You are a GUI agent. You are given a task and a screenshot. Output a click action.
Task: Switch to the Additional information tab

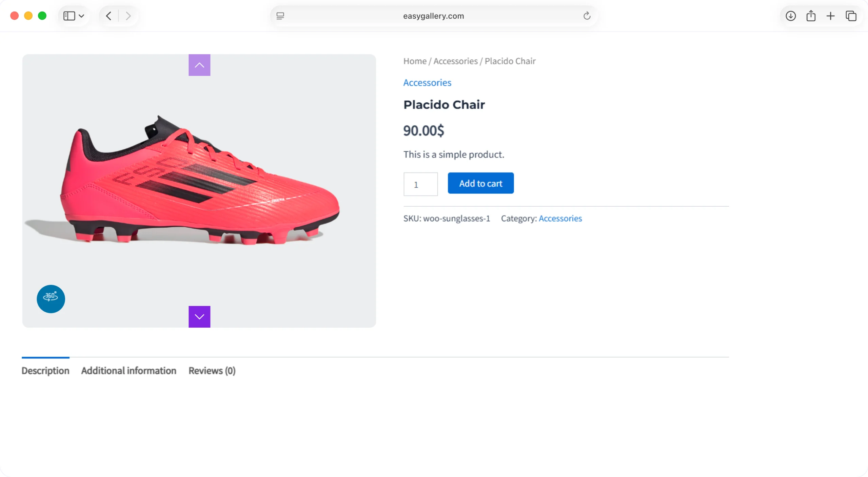(129, 371)
